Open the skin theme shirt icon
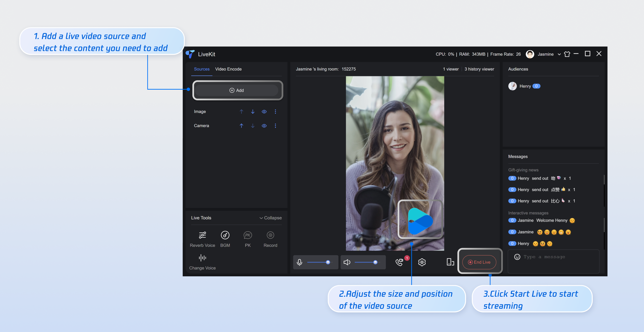Image resolution: width=644 pixels, height=332 pixels. click(567, 54)
